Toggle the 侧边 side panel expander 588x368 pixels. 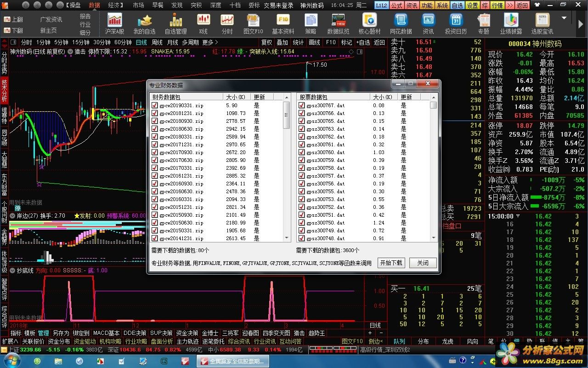click(x=376, y=341)
